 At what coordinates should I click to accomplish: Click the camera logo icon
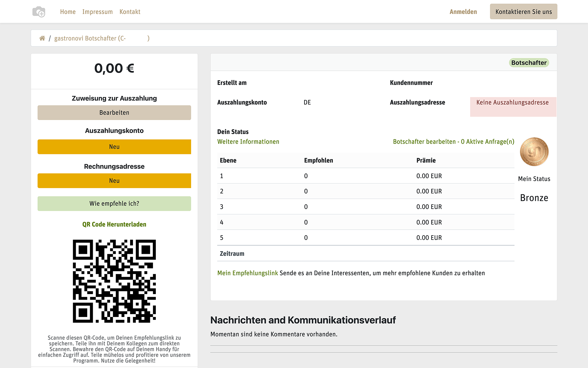coord(39,12)
